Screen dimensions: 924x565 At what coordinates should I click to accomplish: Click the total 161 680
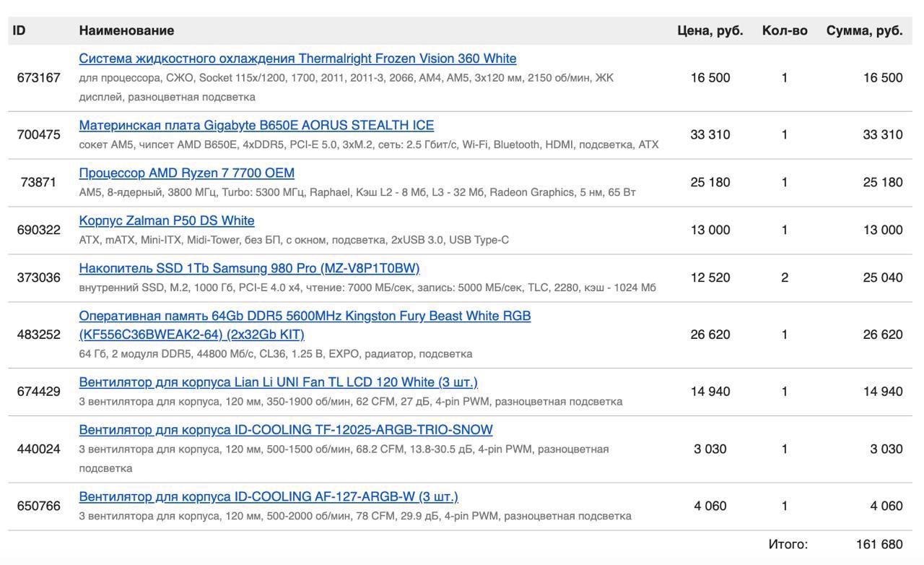point(879,544)
